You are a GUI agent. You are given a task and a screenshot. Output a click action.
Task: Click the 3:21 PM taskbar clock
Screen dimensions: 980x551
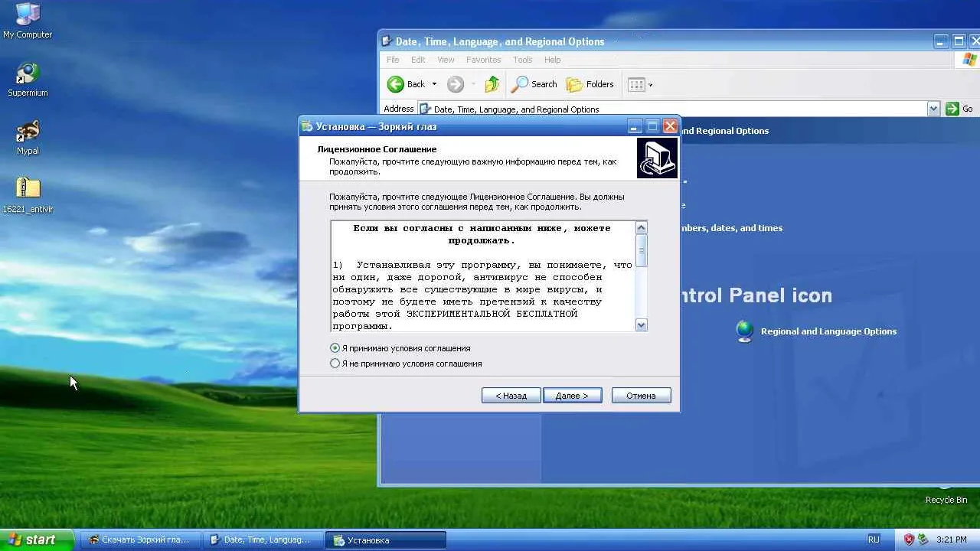pyautogui.click(x=951, y=540)
